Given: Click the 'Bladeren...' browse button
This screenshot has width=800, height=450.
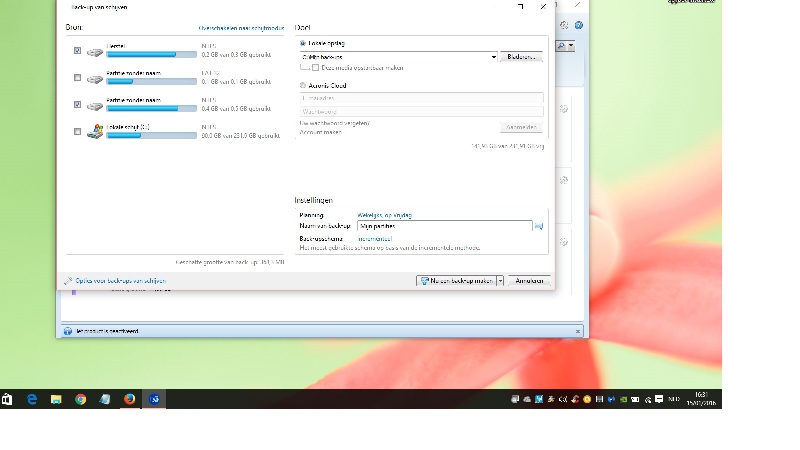Looking at the screenshot, I should coord(521,57).
